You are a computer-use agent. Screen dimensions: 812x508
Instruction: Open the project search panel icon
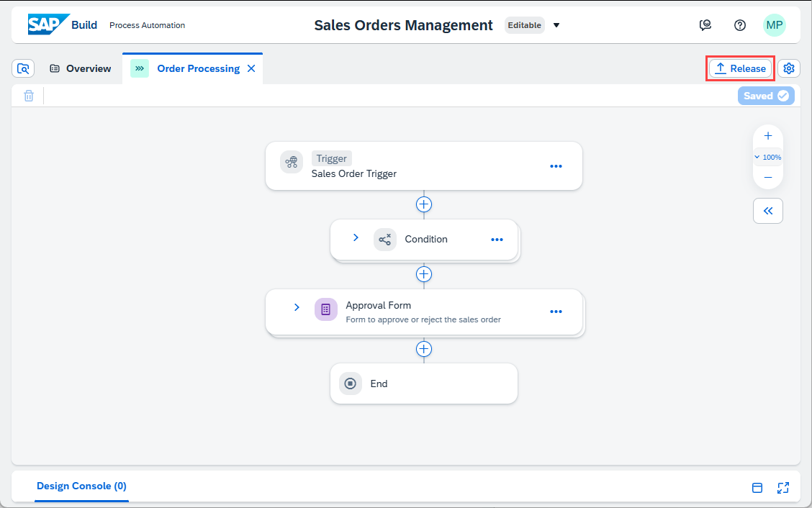click(x=23, y=68)
